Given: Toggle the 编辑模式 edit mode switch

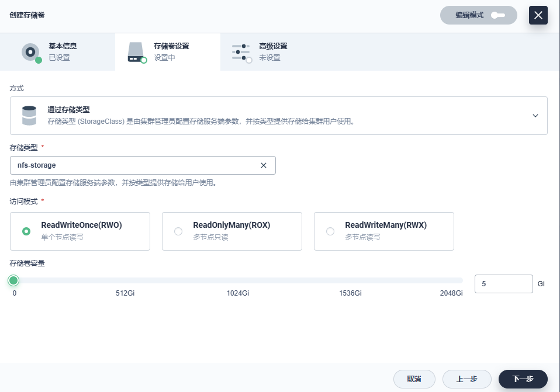Looking at the screenshot, I should pos(497,15).
